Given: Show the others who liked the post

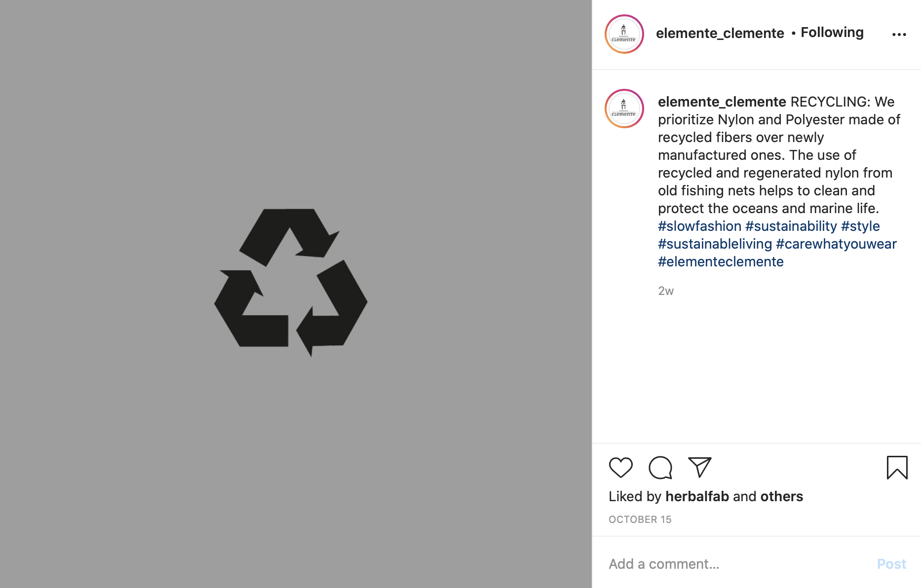Looking at the screenshot, I should [x=782, y=496].
